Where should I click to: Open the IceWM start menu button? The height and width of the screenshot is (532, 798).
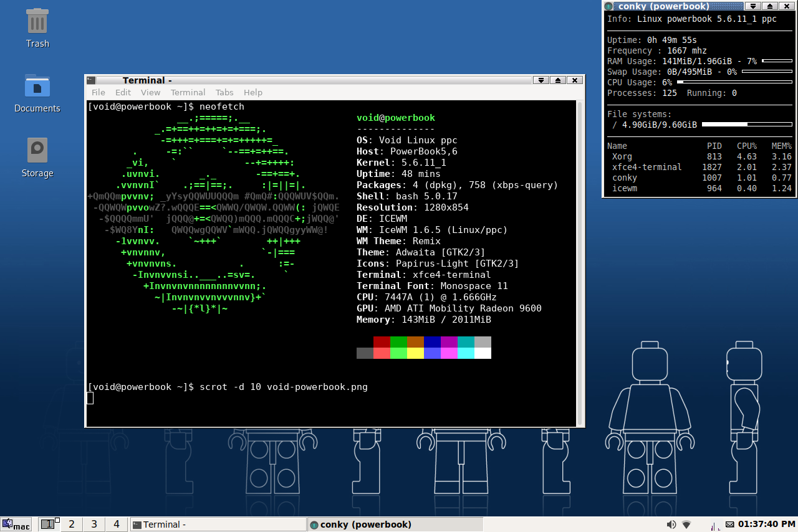point(16,525)
